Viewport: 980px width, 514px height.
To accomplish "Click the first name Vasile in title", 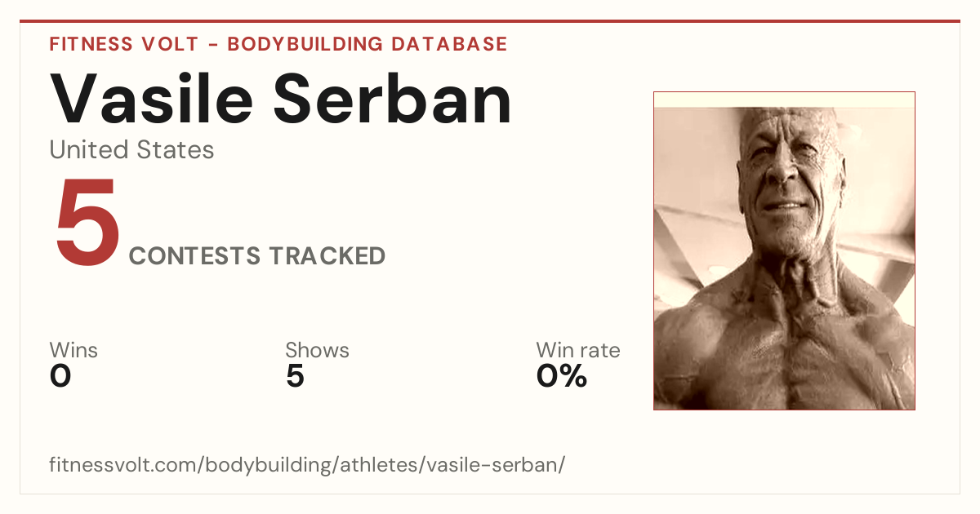I will click(152, 98).
